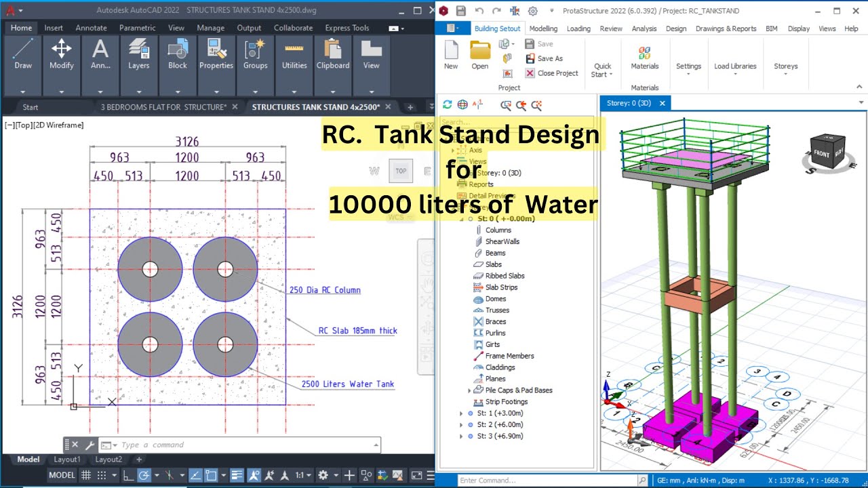This screenshot has height=488, width=868.
Task: Switch to AutoCAD Parametric ribbon tab
Action: tap(137, 28)
